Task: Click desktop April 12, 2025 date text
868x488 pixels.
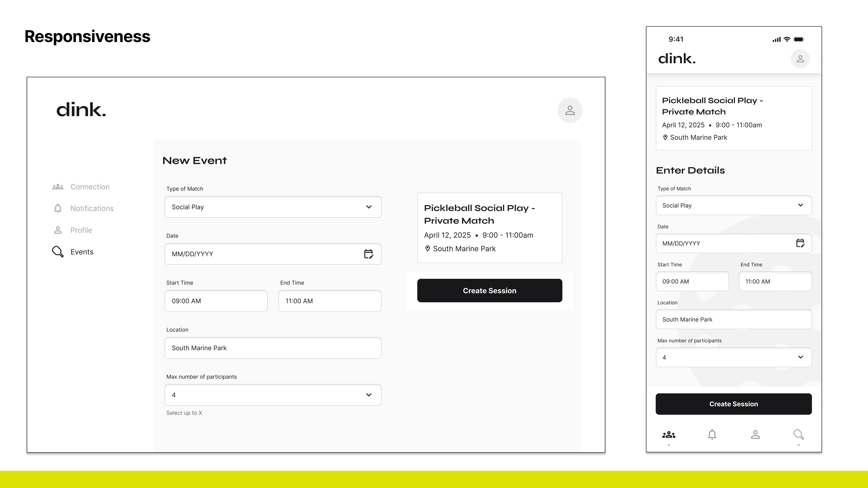Action: [x=447, y=235]
